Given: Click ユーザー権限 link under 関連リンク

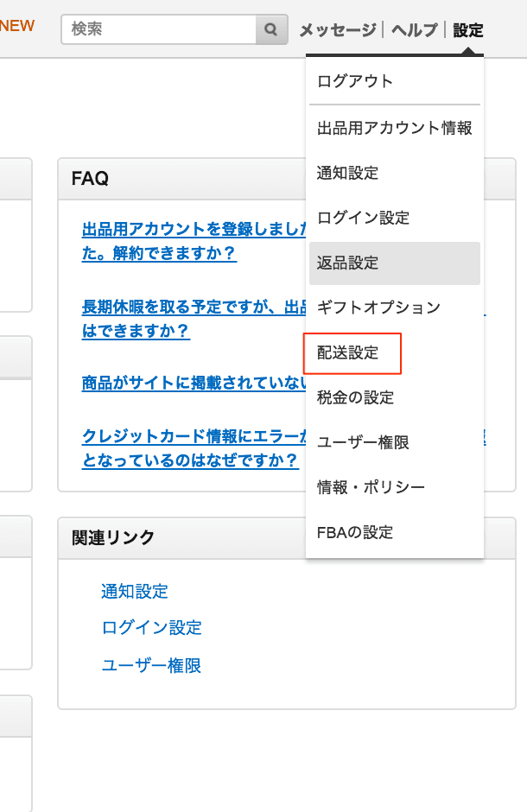Looking at the screenshot, I should click(151, 666).
